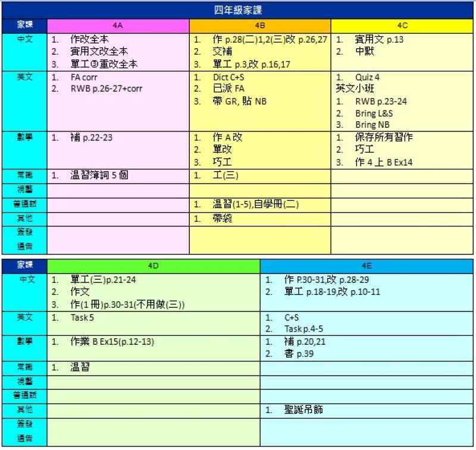Click 4A's 補 p.22-23 maths item
This screenshot has width=476, height=450.
tap(91, 137)
